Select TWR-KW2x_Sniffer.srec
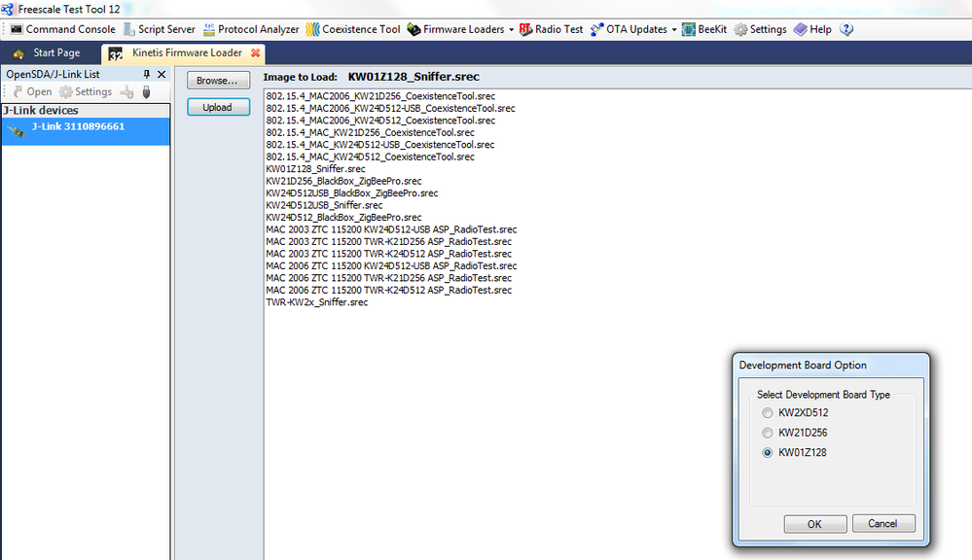 pos(317,301)
